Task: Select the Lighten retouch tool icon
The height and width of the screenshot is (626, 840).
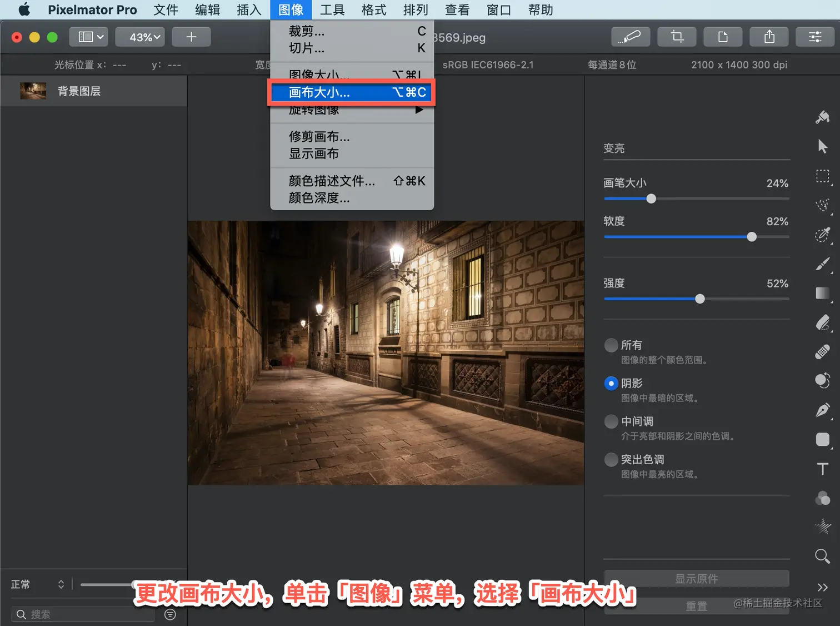Action: 822,381
